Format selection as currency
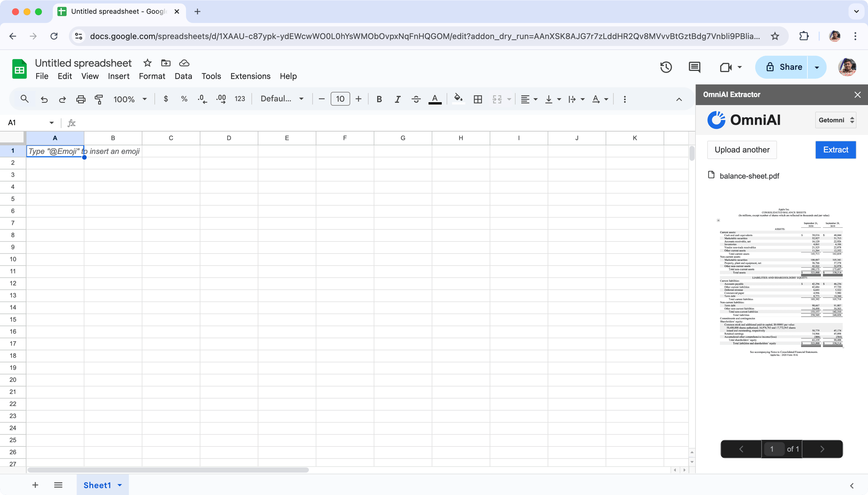Image resolution: width=868 pixels, height=495 pixels. click(166, 99)
